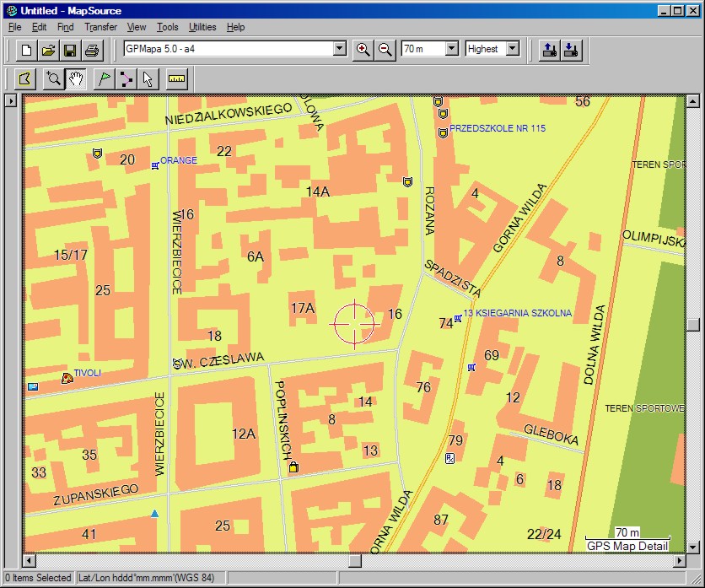This screenshot has height=588, width=705.
Task: Open the 70 m zoom scale dropdown
Action: tap(450, 49)
